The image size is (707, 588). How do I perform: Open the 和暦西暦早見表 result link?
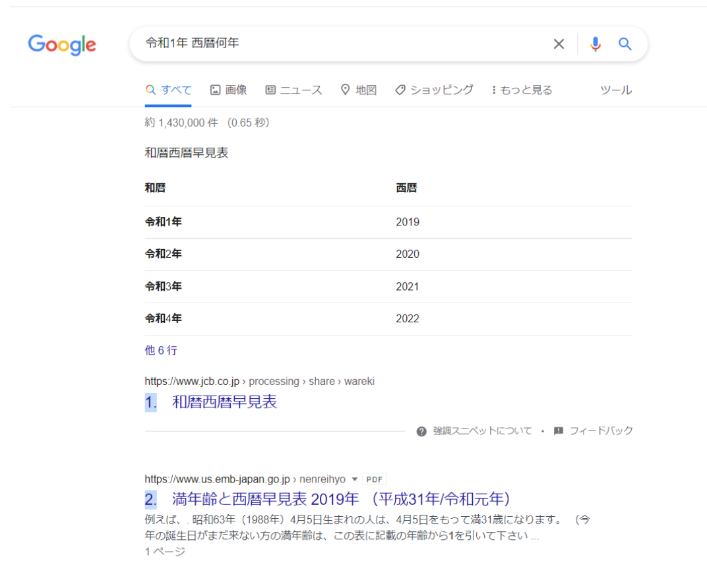(224, 402)
